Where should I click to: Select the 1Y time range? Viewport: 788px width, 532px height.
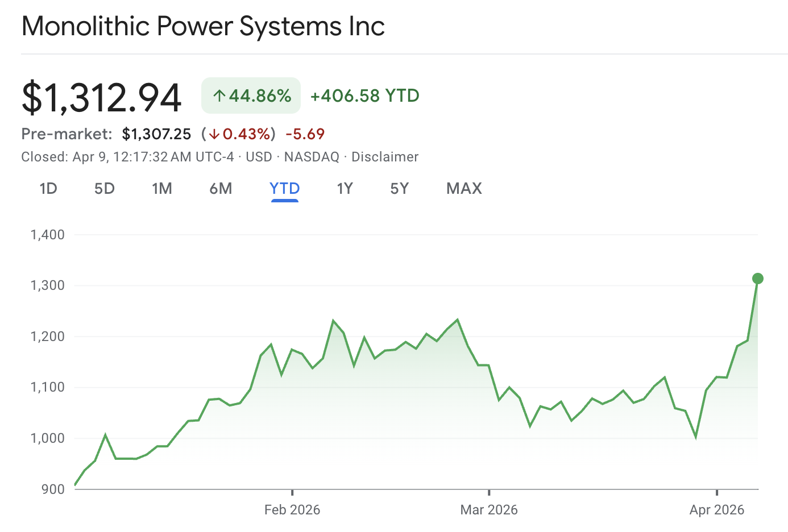coord(345,188)
